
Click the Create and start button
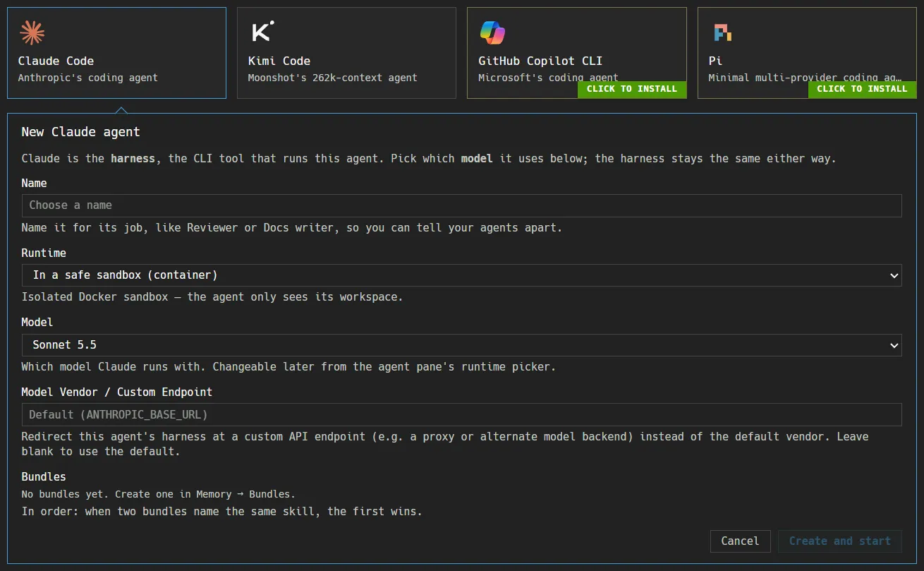[x=840, y=541]
